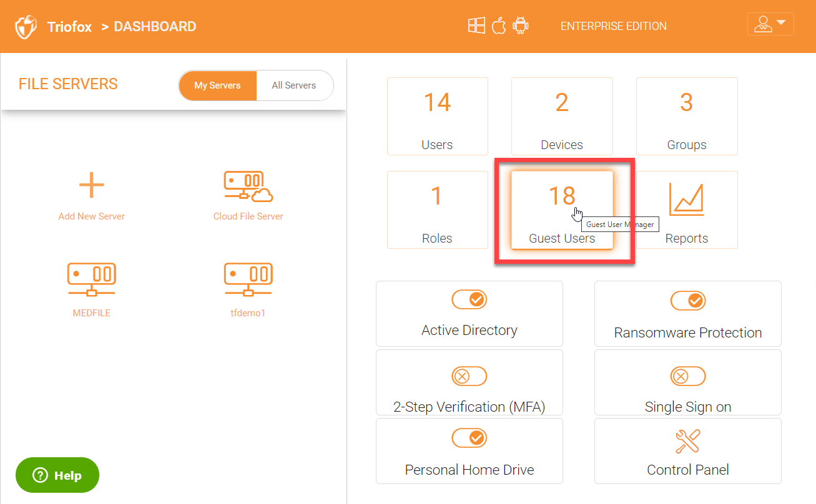Click the FILE SERVERS heading
816x504 pixels.
[68, 84]
